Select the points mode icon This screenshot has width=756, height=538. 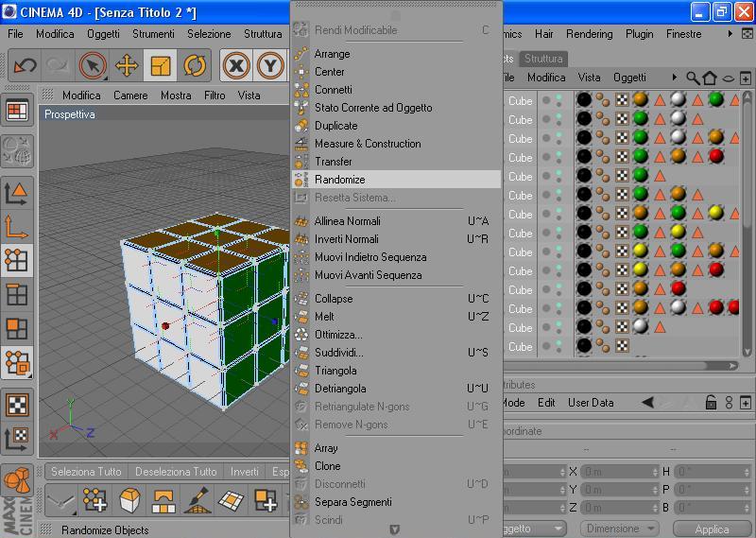[x=17, y=261]
